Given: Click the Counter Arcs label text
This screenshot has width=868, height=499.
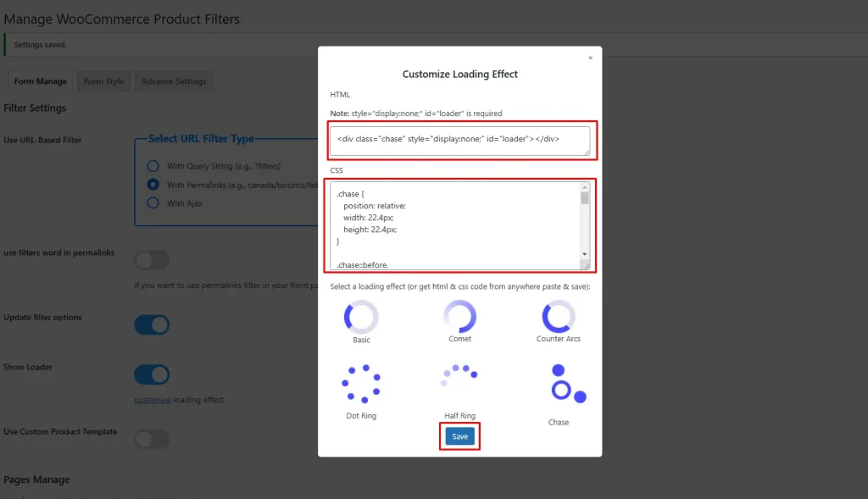Looking at the screenshot, I should [x=558, y=339].
